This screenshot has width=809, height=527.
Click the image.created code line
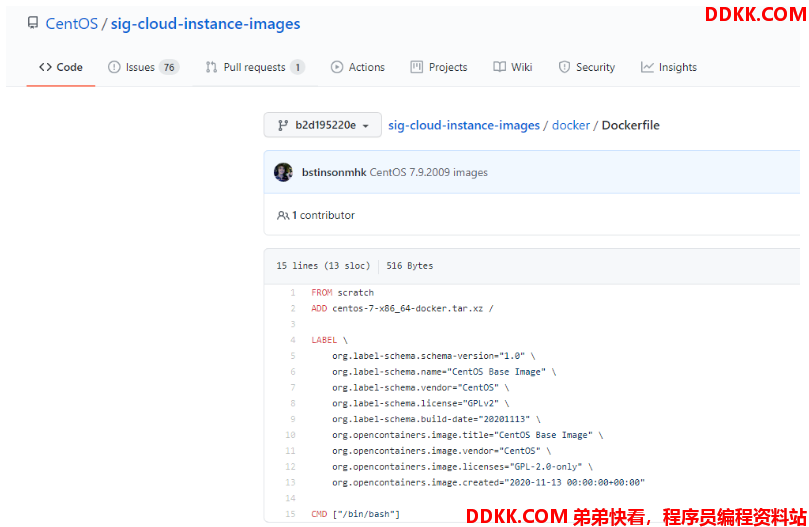[x=489, y=483]
